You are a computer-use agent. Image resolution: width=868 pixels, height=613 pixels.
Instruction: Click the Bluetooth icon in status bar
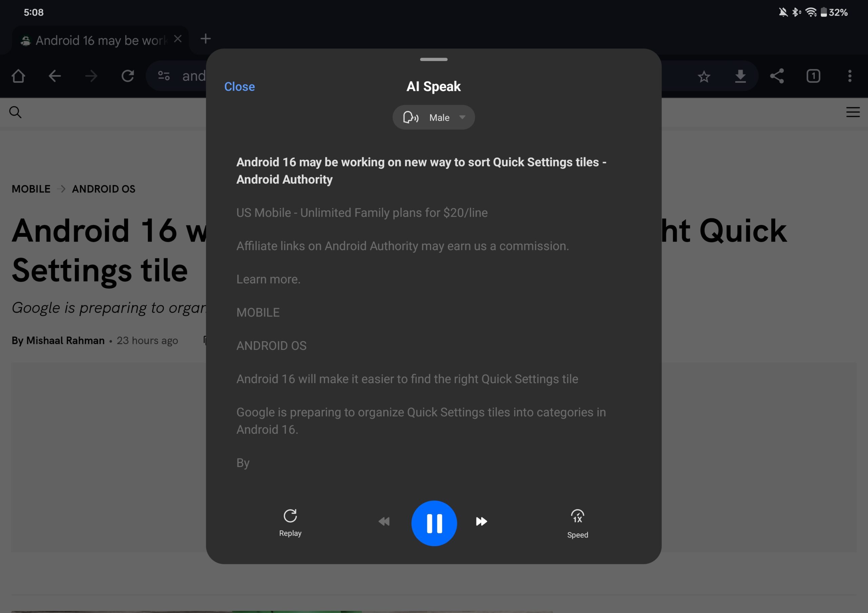click(x=796, y=12)
